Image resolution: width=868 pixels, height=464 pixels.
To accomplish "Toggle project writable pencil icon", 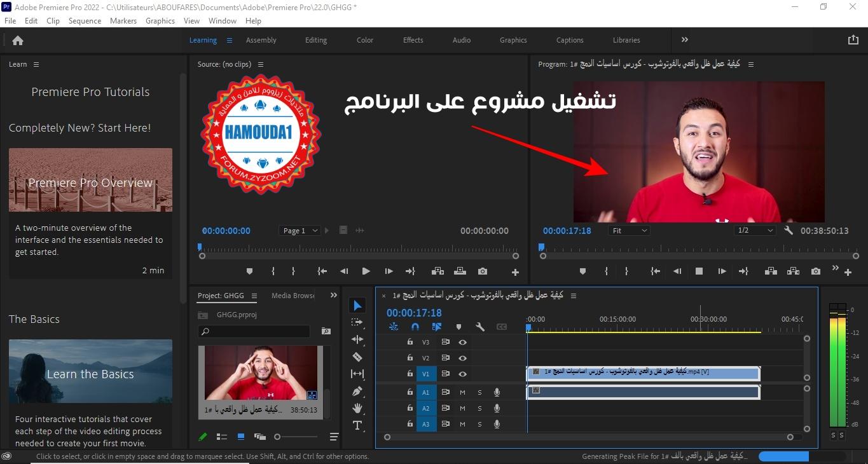I will [203, 437].
